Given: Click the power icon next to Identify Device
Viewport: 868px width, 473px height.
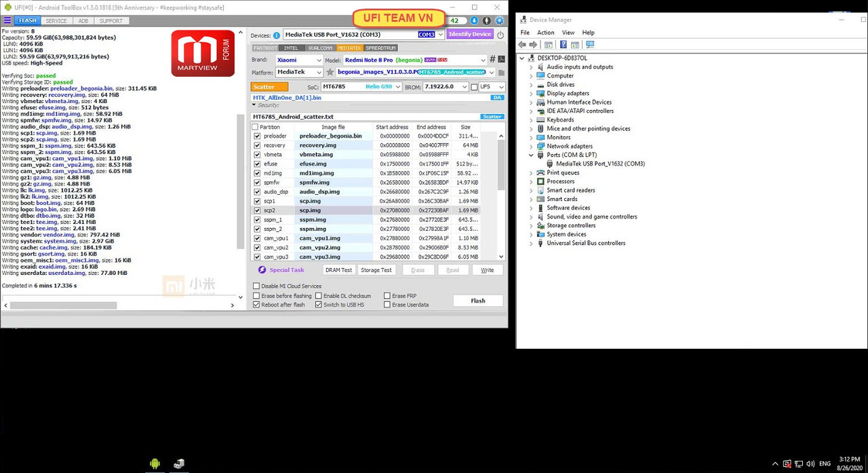Looking at the screenshot, I should (500, 35).
